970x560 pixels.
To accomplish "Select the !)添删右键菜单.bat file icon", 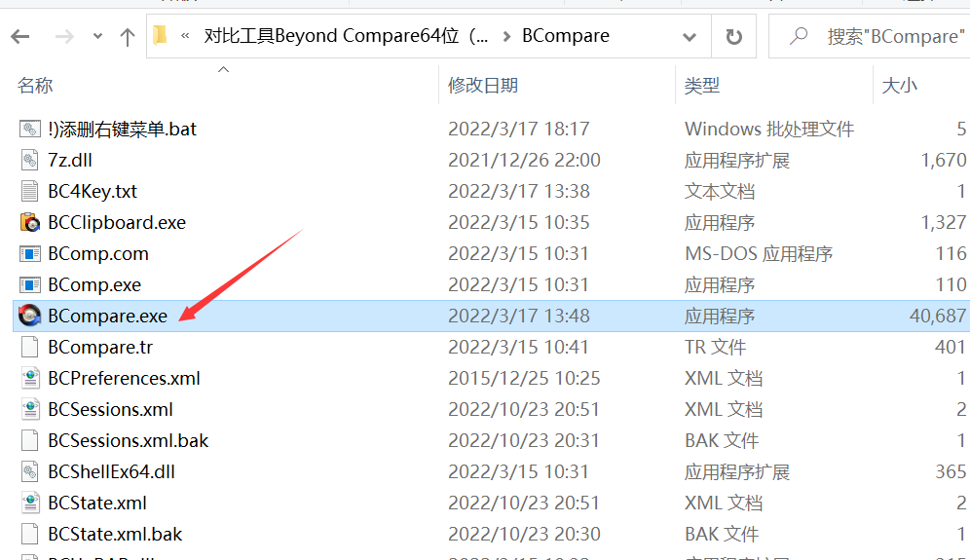I will (x=29, y=129).
